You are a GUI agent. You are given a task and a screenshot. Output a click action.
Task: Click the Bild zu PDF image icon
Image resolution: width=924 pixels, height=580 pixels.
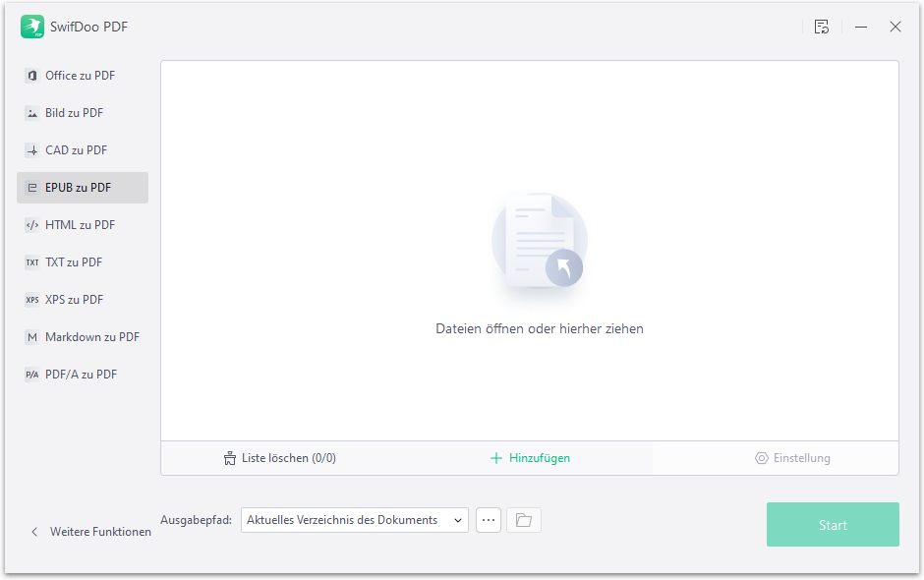pos(32,113)
